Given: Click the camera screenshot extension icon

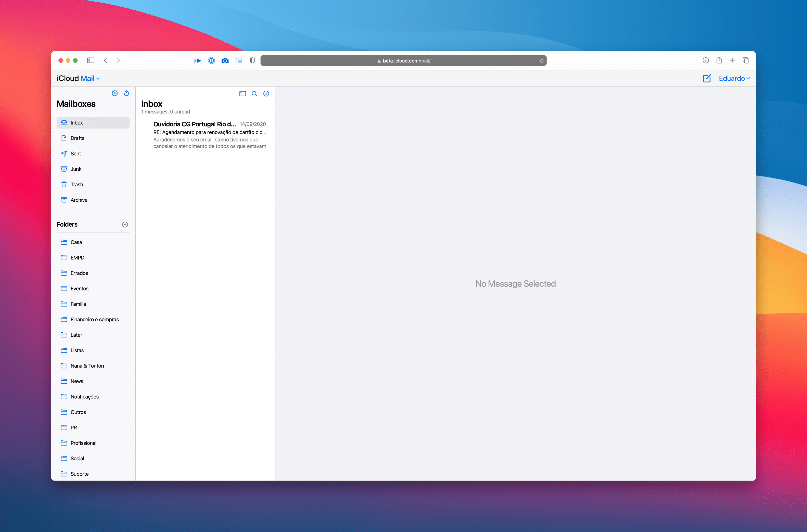Looking at the screenshot, I should coord(225,60).
